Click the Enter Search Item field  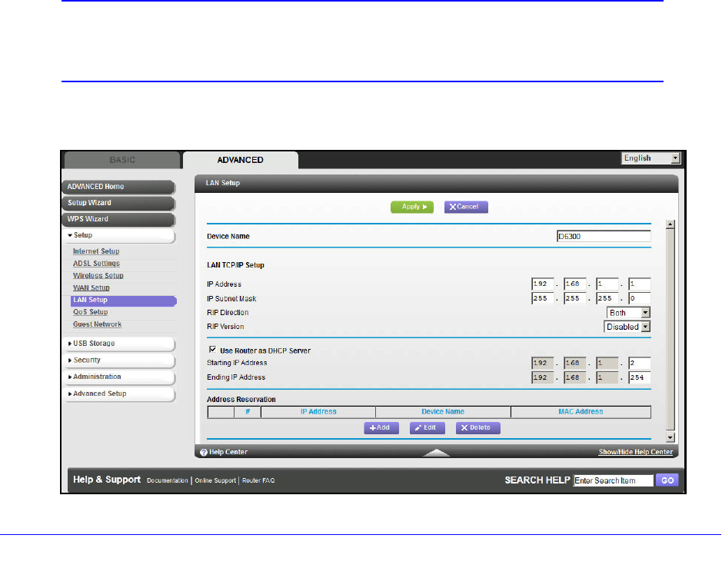(x=614, y=480)
